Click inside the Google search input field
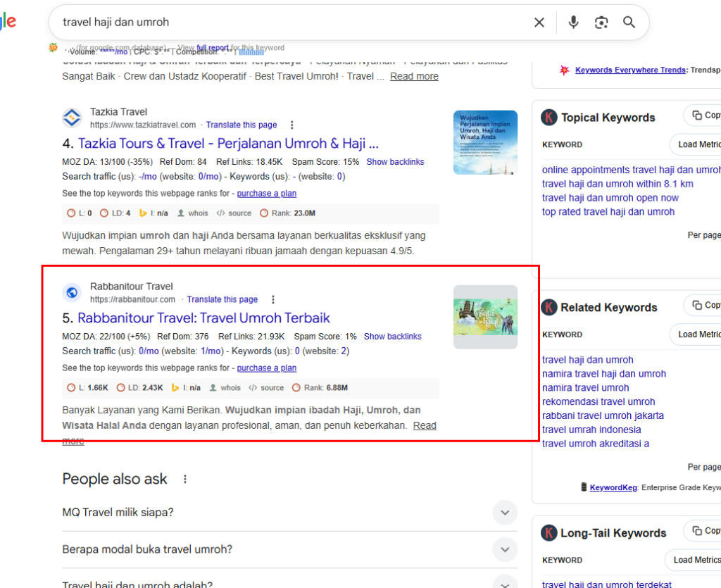Screen dimensions: 721x588 [282, 23]
